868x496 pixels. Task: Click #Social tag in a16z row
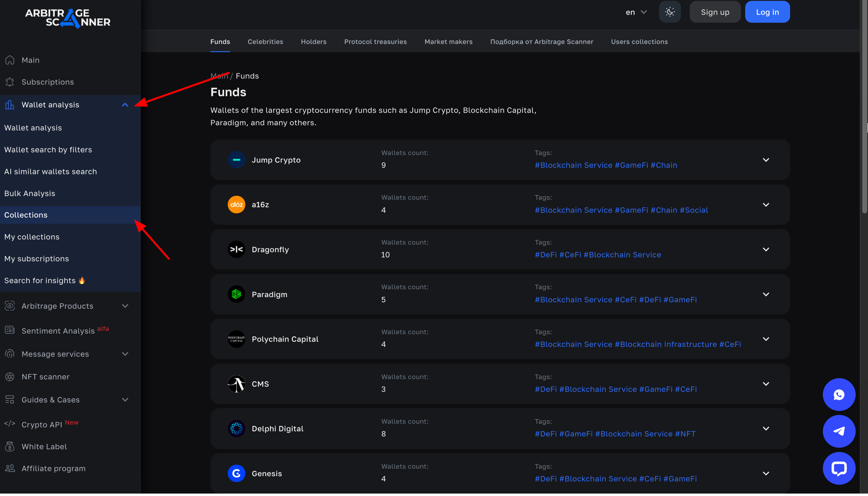click(694, 210)
